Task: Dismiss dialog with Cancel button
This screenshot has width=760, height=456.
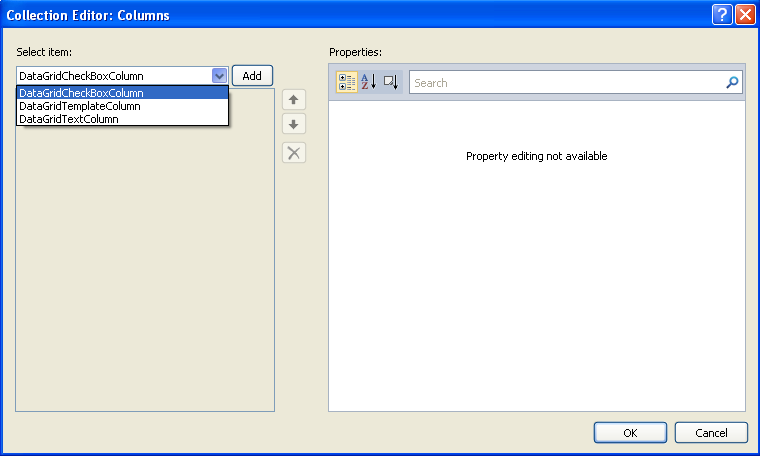Action: [711, 433]
